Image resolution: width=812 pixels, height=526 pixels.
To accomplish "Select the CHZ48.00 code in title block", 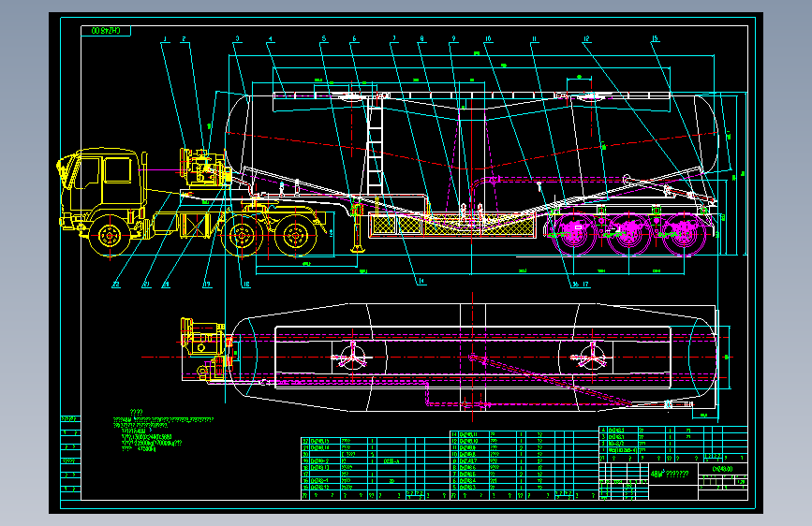I will pyautogui.click(x=722, y=469).
